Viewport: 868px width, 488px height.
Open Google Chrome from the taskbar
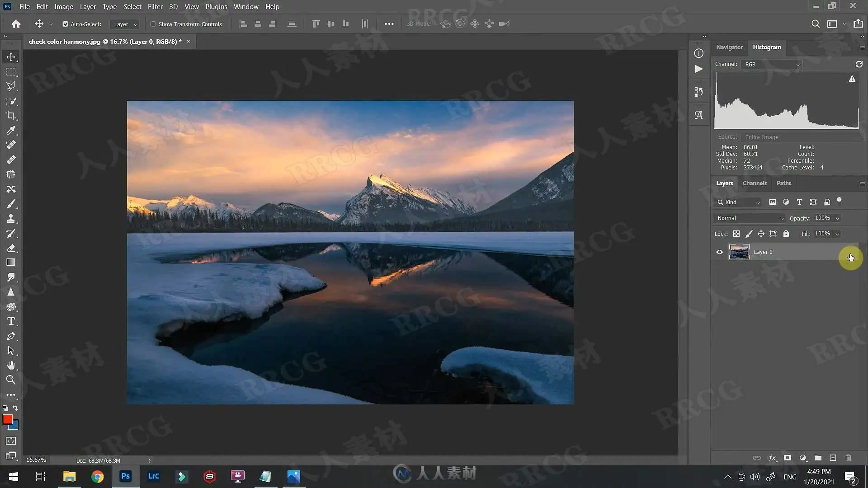pos(97,476)
